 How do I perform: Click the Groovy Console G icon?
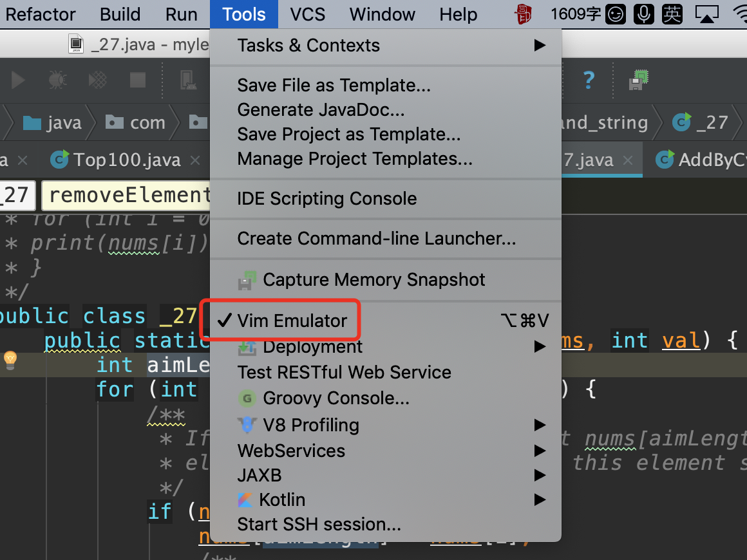[x=247, y=399]
